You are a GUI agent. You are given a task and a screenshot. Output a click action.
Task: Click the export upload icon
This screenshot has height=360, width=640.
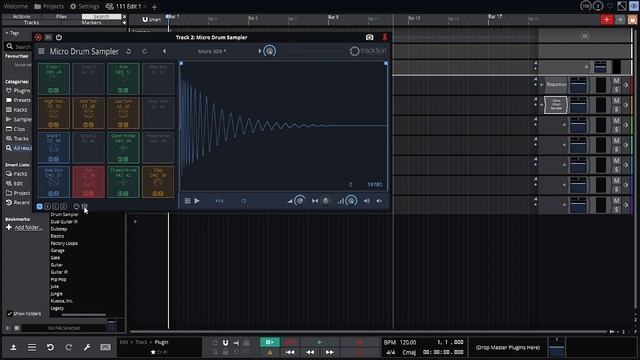point(13,347)
